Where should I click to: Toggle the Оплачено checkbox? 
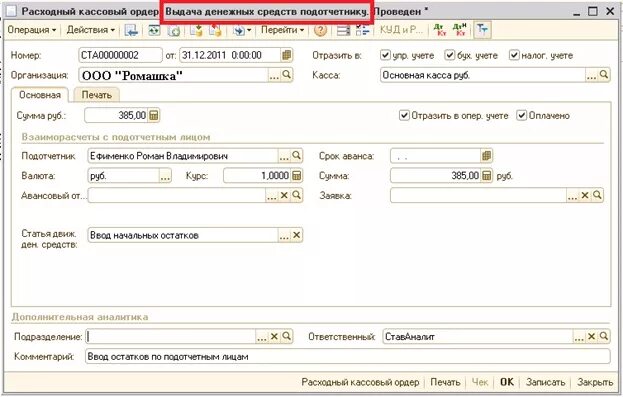521,115
